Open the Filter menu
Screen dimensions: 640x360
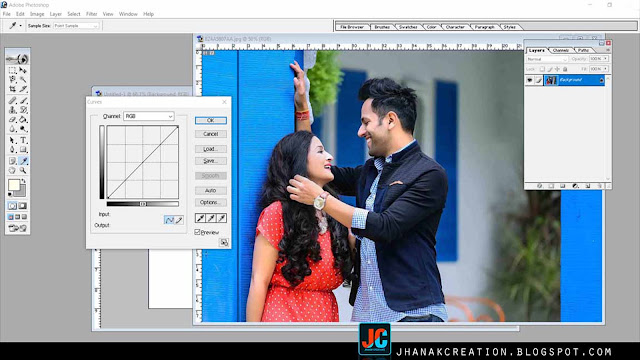(x=91, y=14)
